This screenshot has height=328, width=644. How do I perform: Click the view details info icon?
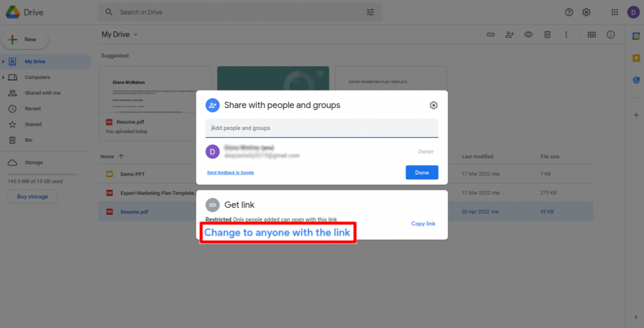point(610,35)
